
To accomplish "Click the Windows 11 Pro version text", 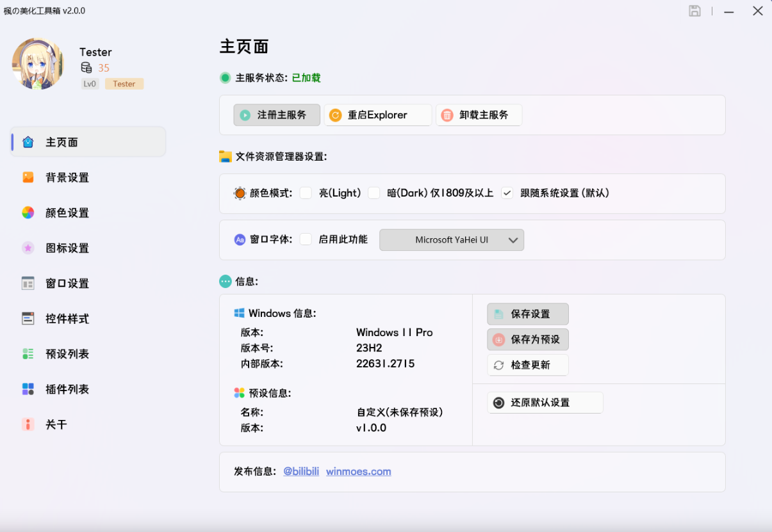I will [x=395, y=332].
